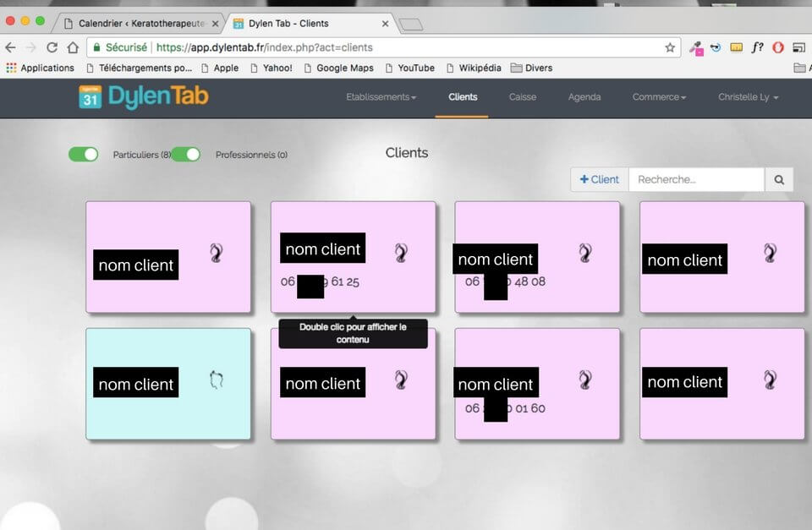Viewport: 812px width, 530px height.
Task: Toggle the Particuliers filter switch
Action: [84, 154]
